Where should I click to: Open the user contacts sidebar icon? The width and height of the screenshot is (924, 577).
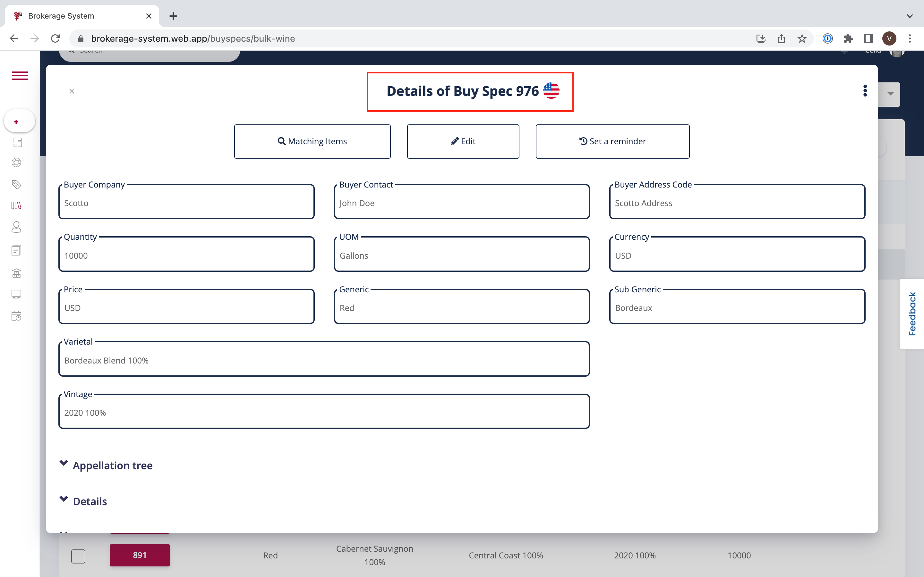(16, 228)
